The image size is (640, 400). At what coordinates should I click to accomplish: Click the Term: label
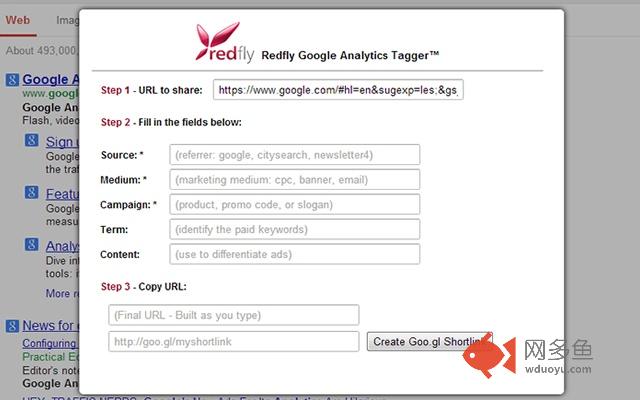point(114,230)
